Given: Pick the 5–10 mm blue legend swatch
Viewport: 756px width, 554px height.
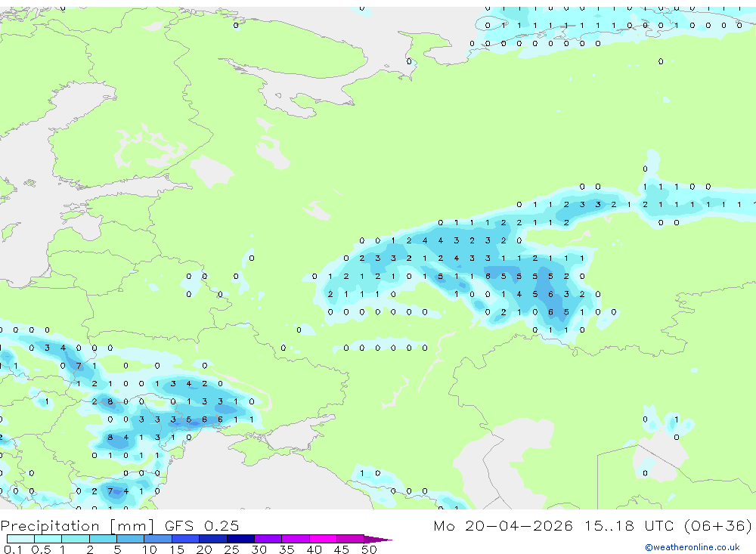Looking at the screenshot, I should (x=131, y=539).
